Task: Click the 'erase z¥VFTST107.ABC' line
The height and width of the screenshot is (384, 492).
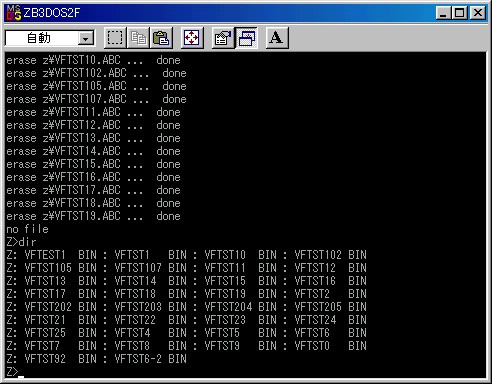Action: tap(96, 99)
